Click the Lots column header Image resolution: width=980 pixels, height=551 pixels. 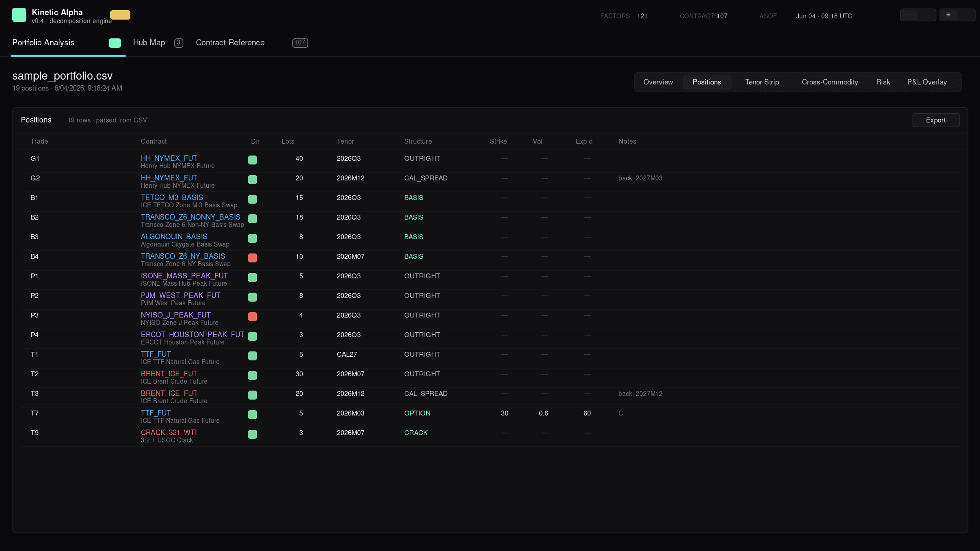click(x=288, y=142)
